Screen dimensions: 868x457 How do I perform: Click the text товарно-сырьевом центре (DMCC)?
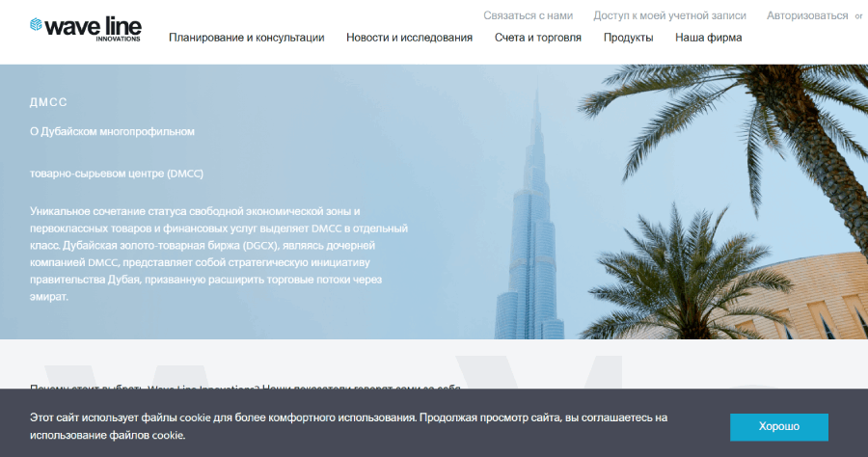[x=117, y=174]
